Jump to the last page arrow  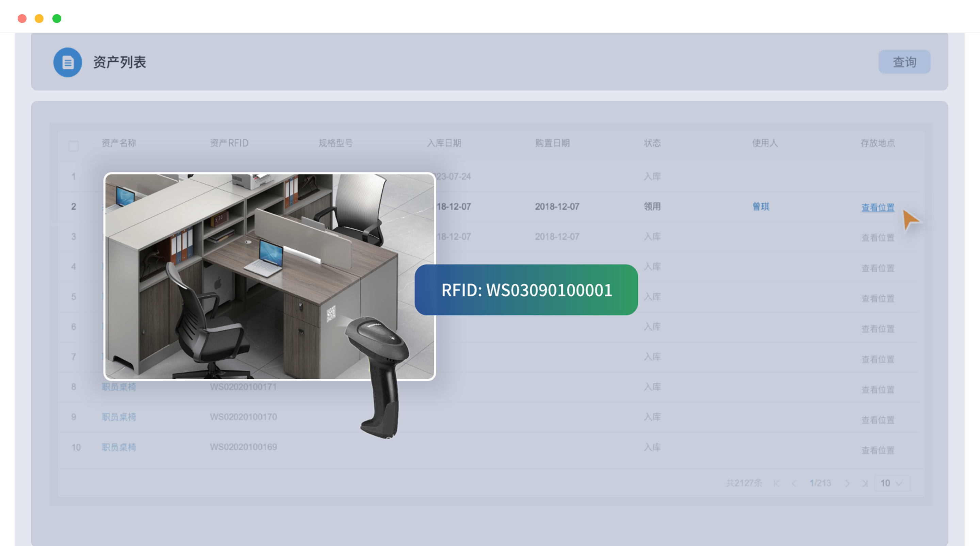tap(865, 483)
